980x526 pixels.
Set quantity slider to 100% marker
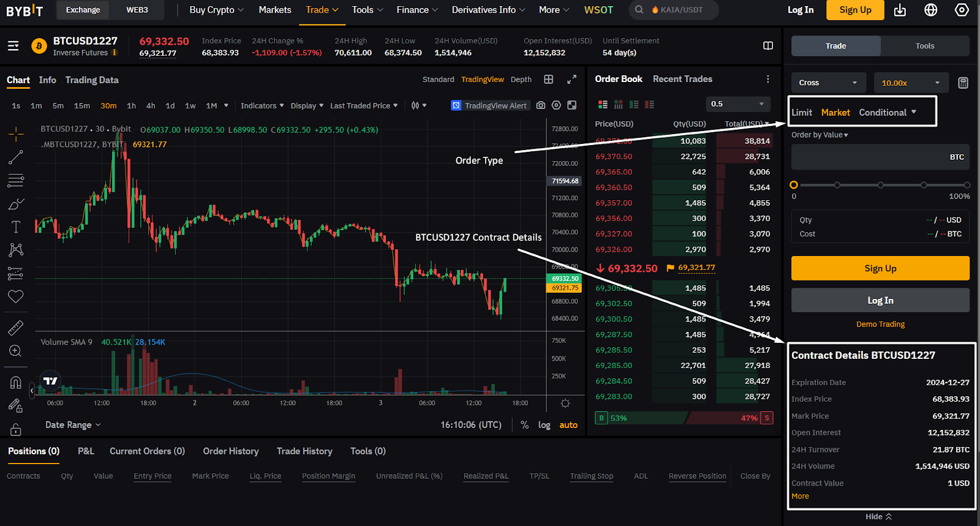point(967,185)
